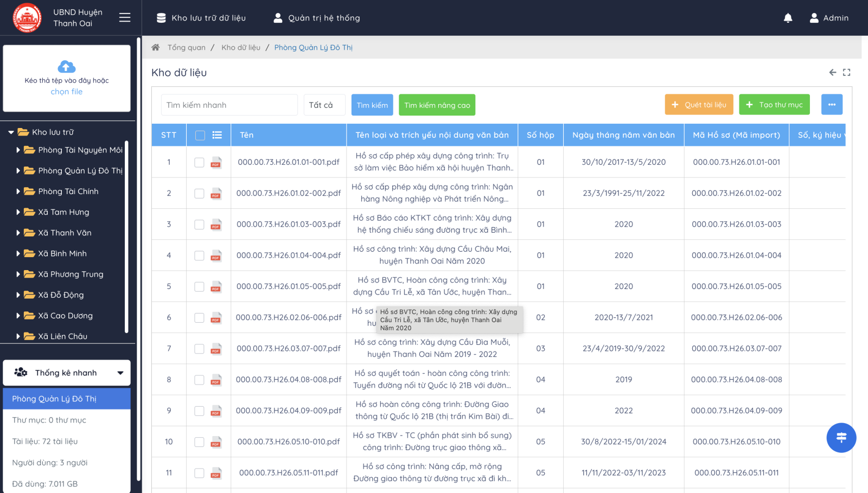Click Tạo thư mục button
The height and width of the screenshot is (493, 868).
(775, 105)
